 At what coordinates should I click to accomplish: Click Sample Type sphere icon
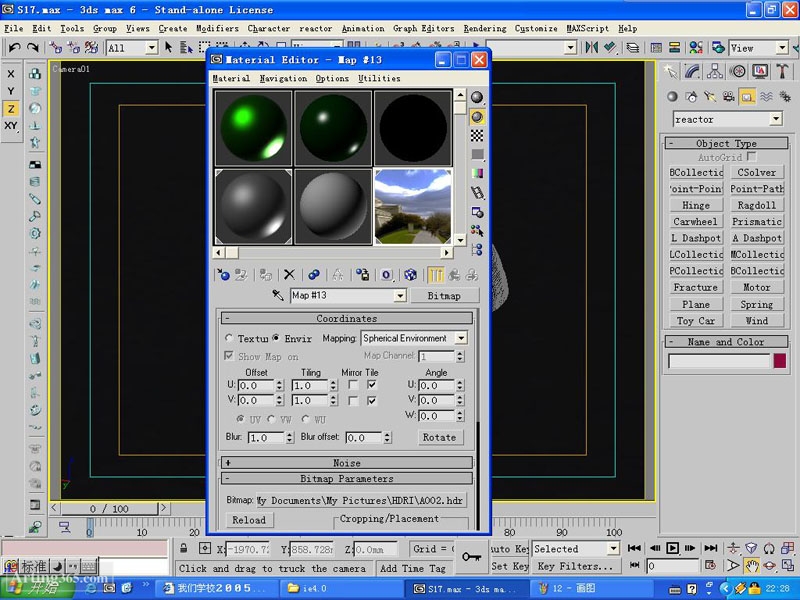coord(477,97)
